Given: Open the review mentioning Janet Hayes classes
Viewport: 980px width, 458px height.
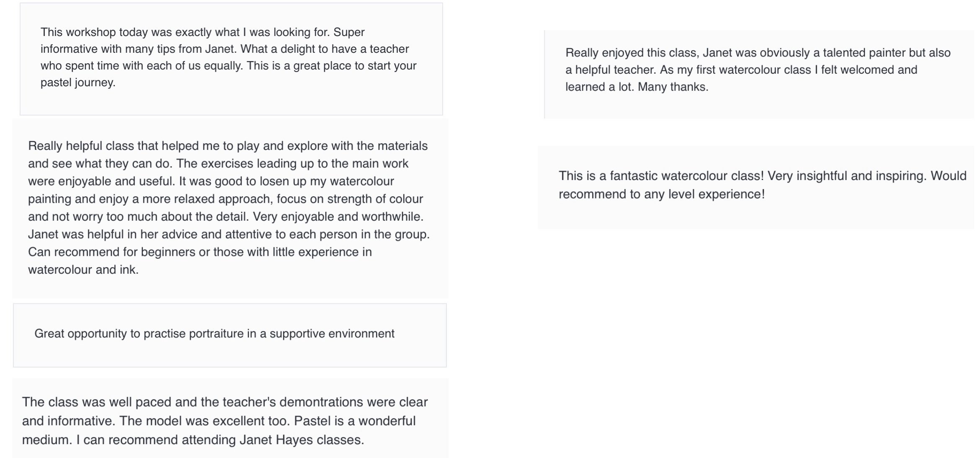Looking at the screenshot, I should 230,418.
